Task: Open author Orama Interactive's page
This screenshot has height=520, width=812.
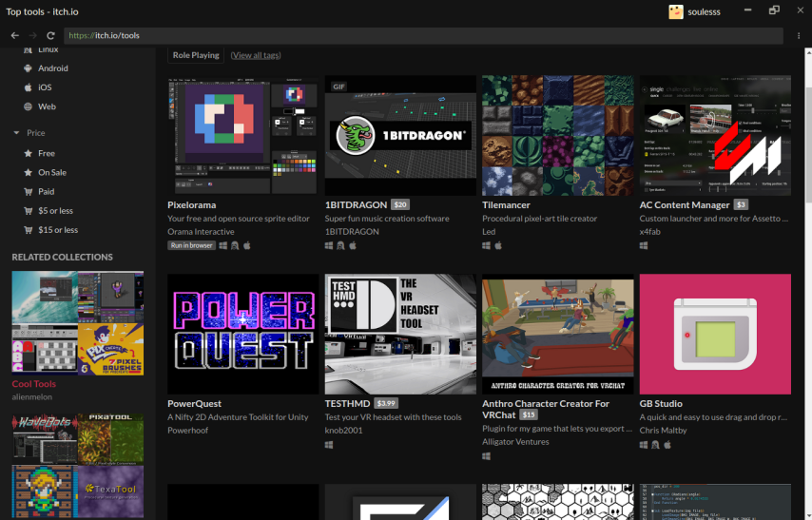Action: pyautogui.click(x=201, y=232)
